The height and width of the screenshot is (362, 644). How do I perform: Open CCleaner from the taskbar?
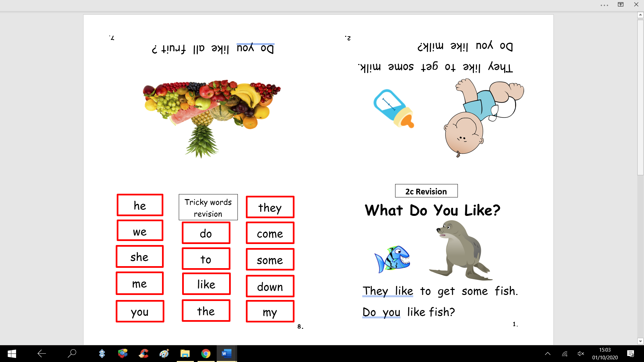click(144, 354)
